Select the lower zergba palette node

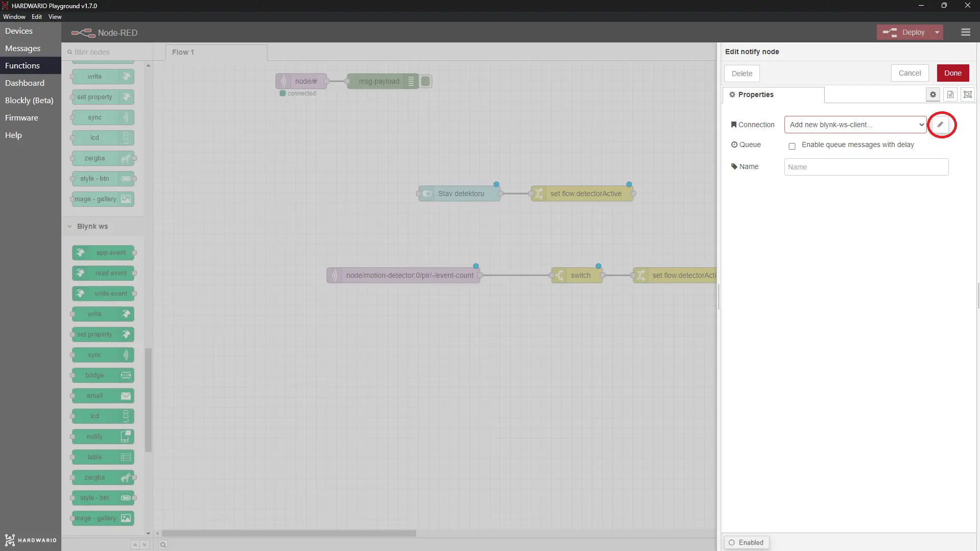[x=103, y=477]
